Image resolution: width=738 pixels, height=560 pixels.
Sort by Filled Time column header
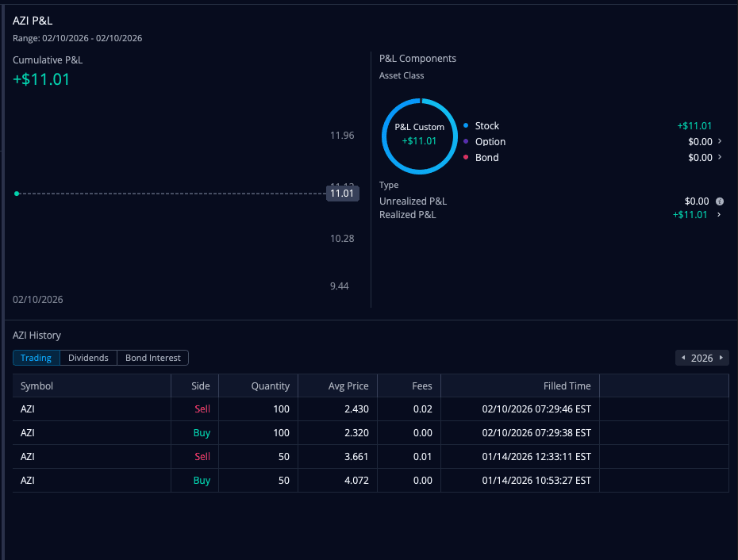pos(567,386)
